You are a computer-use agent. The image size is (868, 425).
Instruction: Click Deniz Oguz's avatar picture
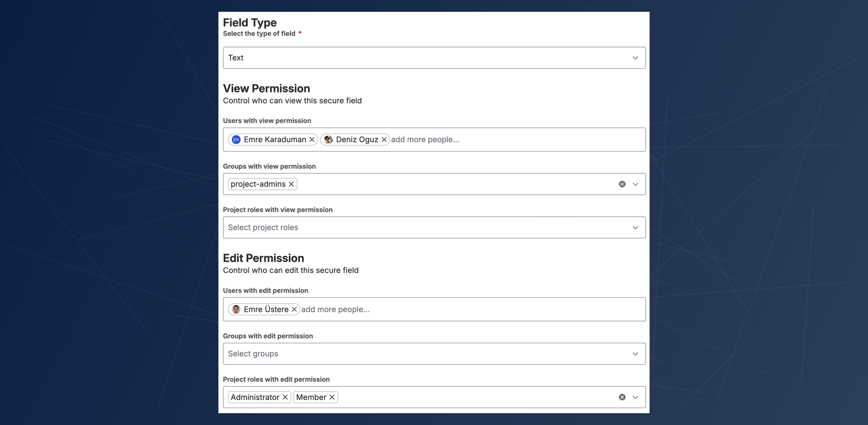[x=328, y=140]
